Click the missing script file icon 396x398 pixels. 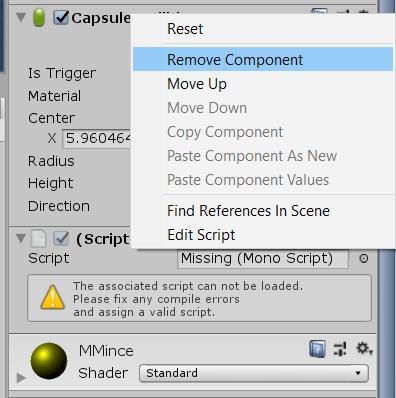coord(38,239)
